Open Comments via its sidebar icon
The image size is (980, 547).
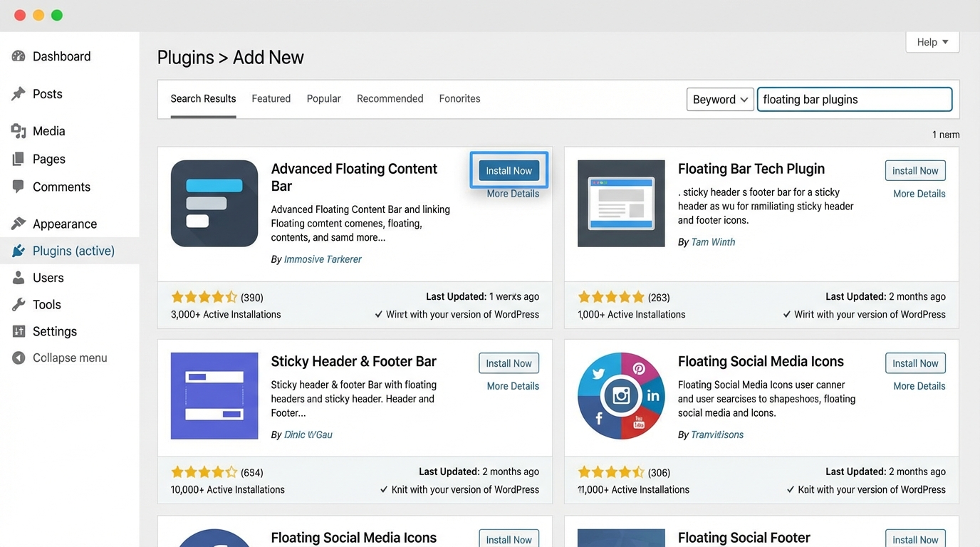coord(17,187)
